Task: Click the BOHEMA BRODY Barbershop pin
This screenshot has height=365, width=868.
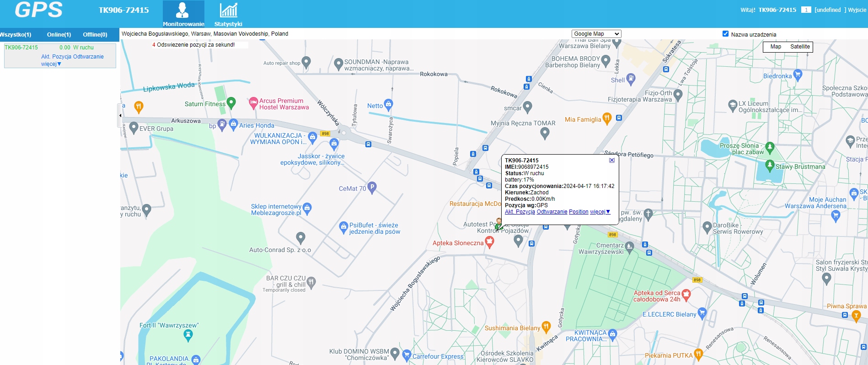Action: (x=606, y=60)
